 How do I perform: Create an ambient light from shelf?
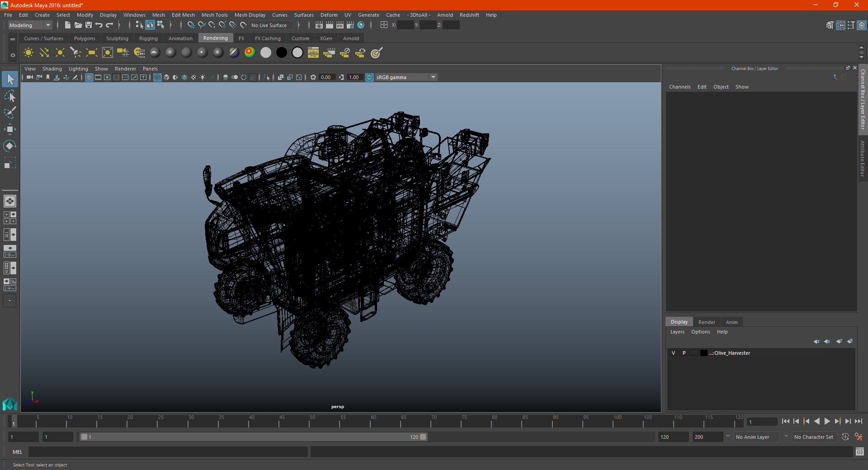[x=28, y=52]
